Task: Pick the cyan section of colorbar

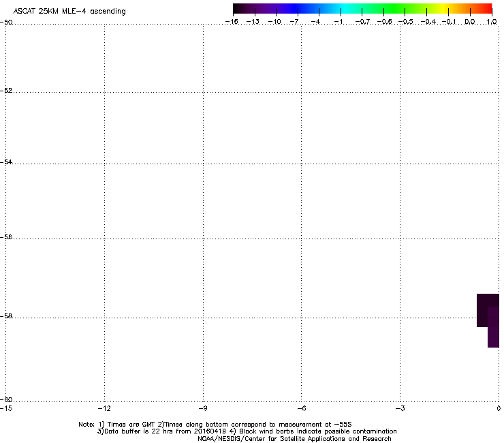Action: [344, 9]
